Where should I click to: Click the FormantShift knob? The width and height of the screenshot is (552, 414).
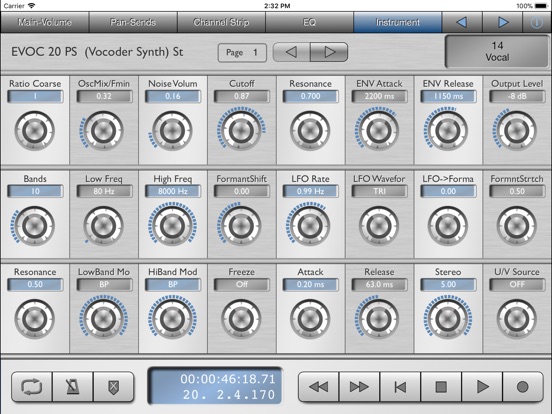(x=242, y=226)
